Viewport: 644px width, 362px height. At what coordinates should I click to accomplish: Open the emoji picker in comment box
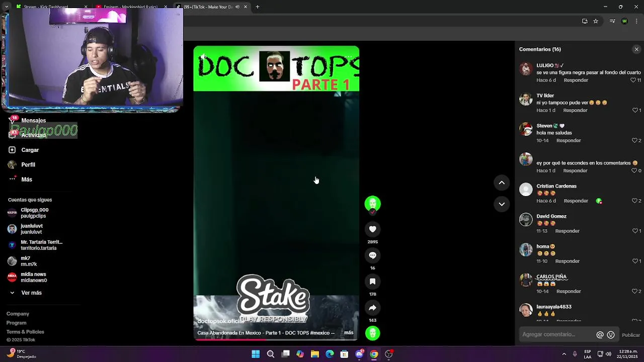[611, 335]
